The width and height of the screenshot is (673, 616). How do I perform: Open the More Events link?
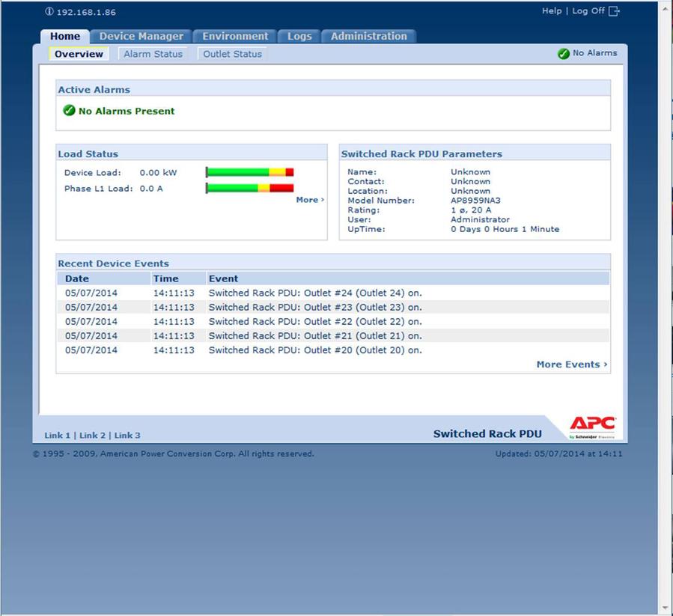tap(571, 365)
